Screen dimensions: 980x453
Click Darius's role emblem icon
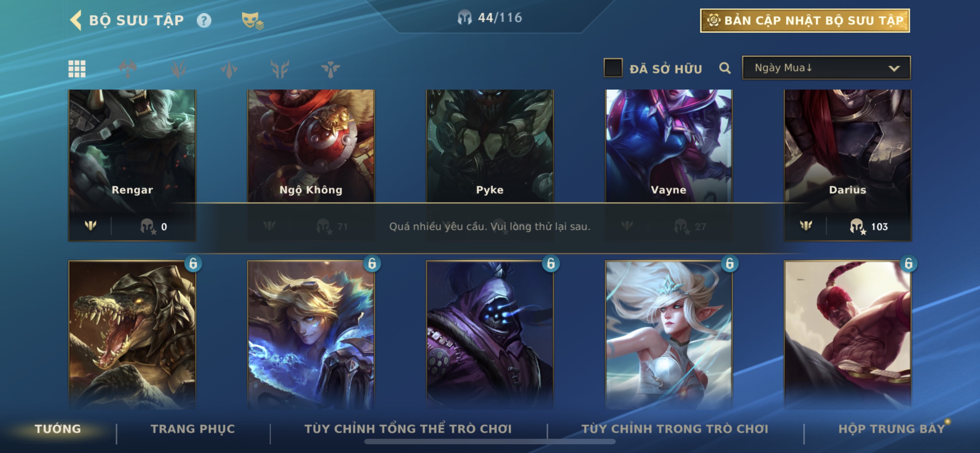click(805, 226)
